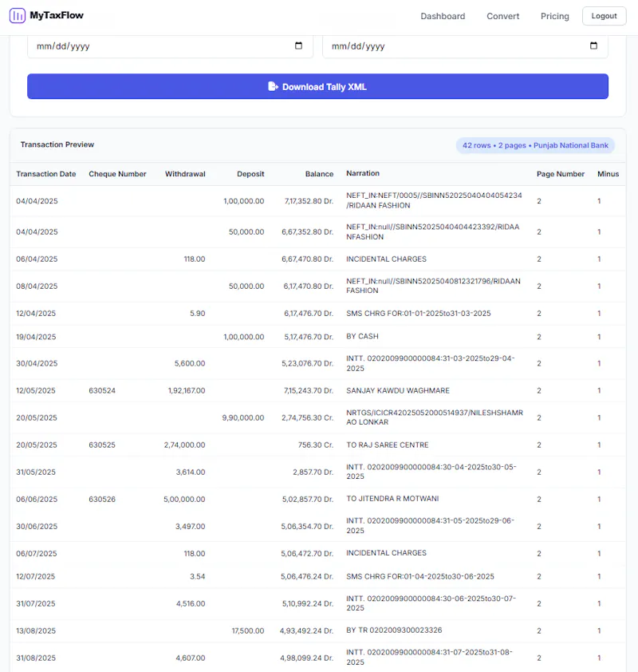Click narration TO RAJ SAREE CENTRE
Viewport: 638px width, 672px height.
[387, 445]
